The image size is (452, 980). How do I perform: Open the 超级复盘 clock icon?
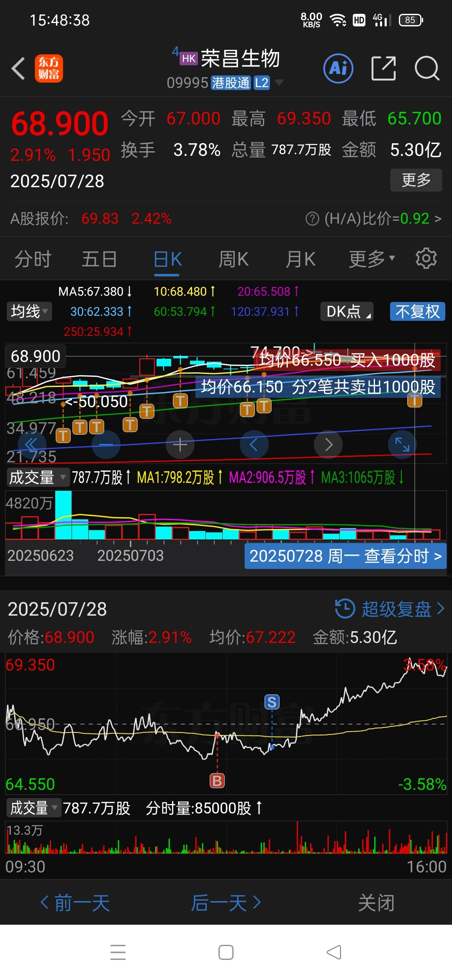345,609
